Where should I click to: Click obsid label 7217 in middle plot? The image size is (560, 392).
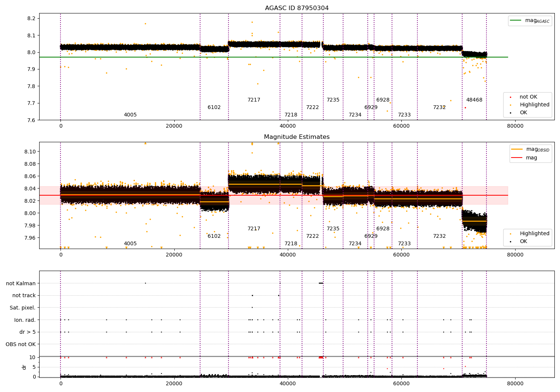[254, 229]
